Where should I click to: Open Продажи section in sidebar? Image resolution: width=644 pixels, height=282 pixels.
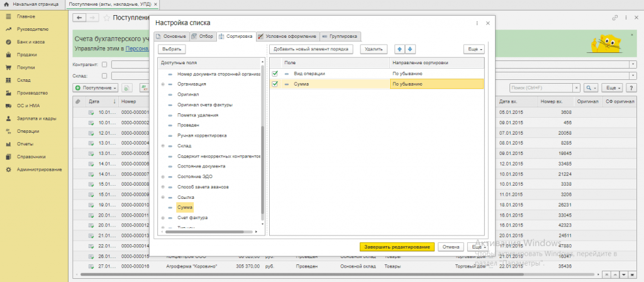tap(26, 54)
